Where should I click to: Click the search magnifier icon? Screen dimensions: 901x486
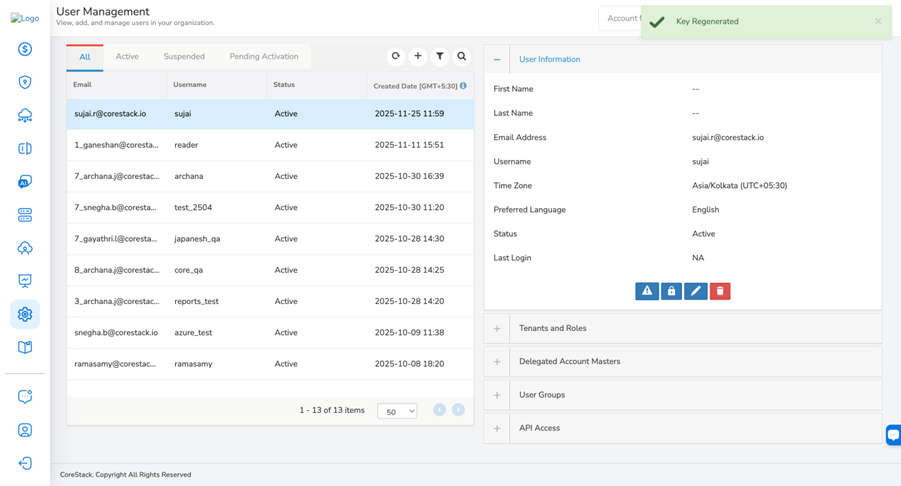[x=461, y=56]
